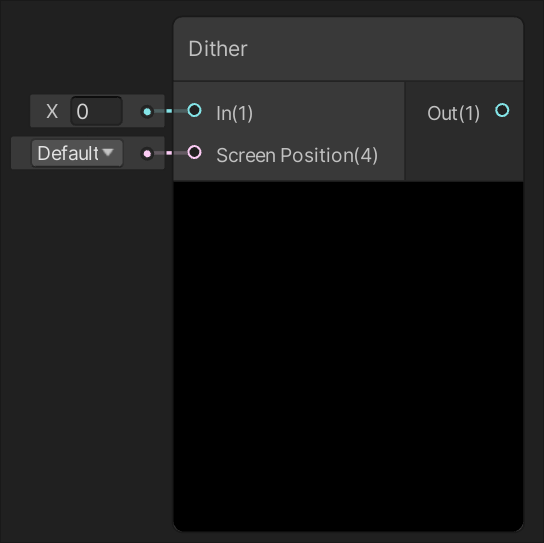Screen dimensions: 544x543
Task: Click the black preview area of the Dither node
Action: click(348, 356)
